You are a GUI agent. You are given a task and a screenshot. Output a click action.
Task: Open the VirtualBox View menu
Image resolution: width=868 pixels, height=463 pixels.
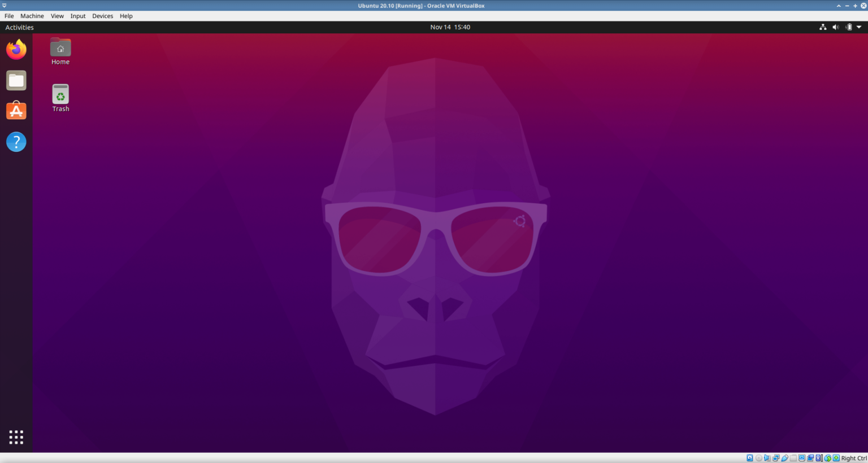click(x=57, y=16)
